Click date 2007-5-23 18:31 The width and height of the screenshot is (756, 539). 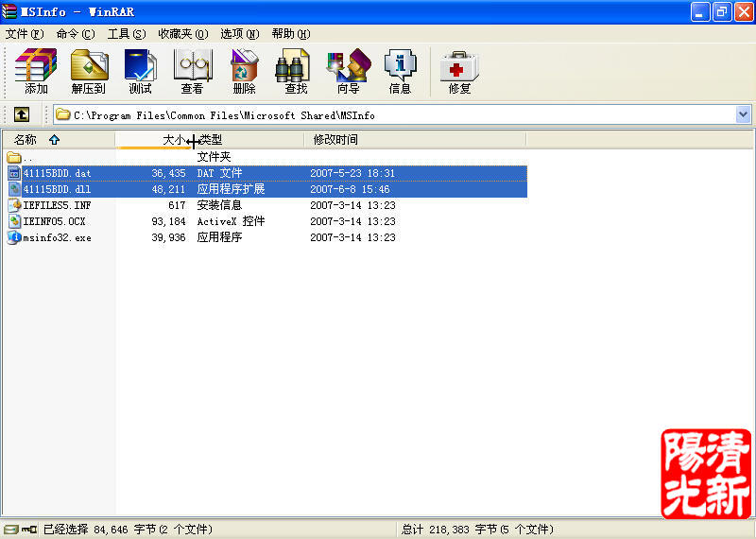click(352, 173)
